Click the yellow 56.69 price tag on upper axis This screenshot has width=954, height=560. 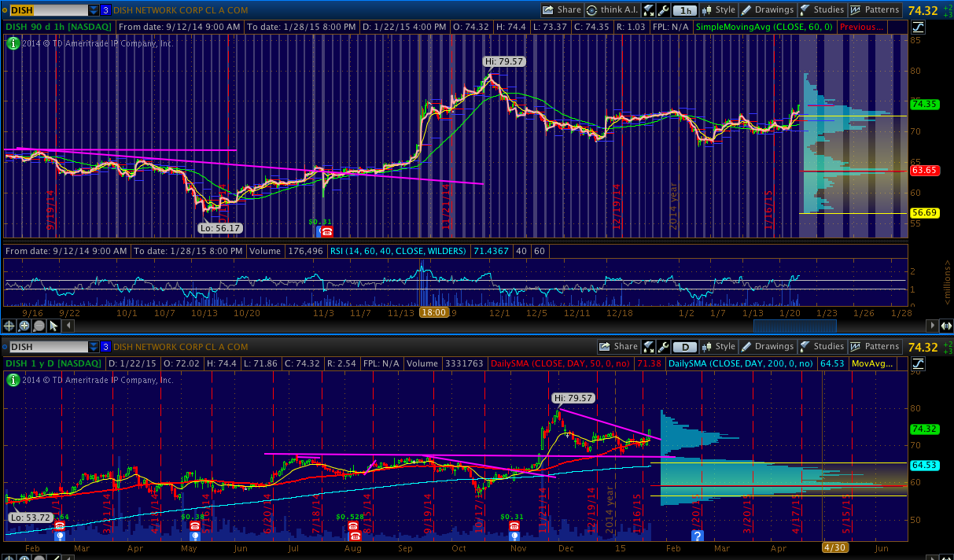tap(923, 212)
